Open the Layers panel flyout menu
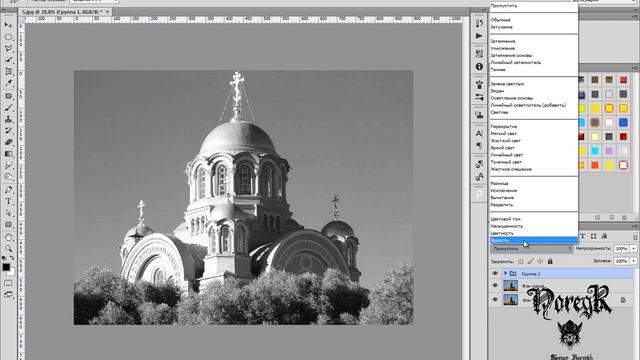The height and width of the screenshot is (360, 640). [635, 226]
